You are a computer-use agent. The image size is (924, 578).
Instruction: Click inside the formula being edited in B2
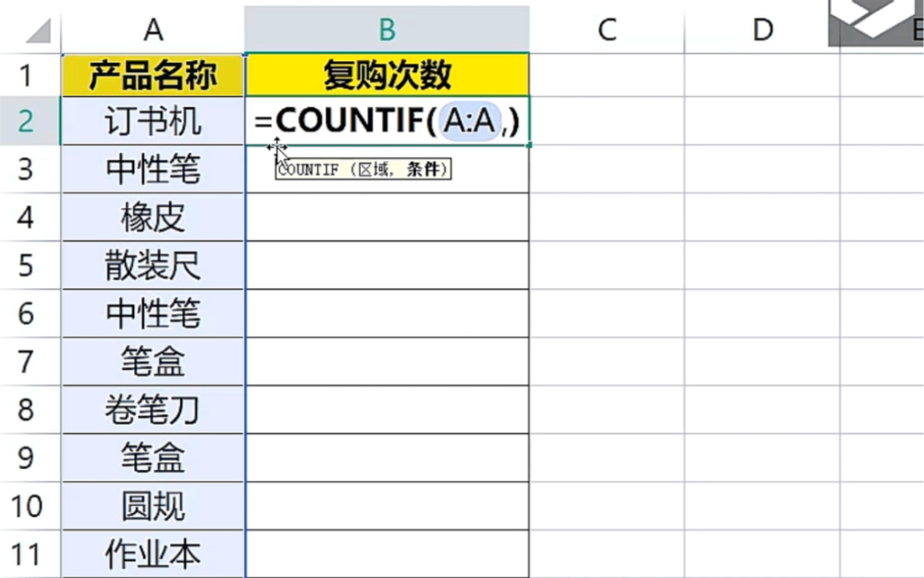388,120
